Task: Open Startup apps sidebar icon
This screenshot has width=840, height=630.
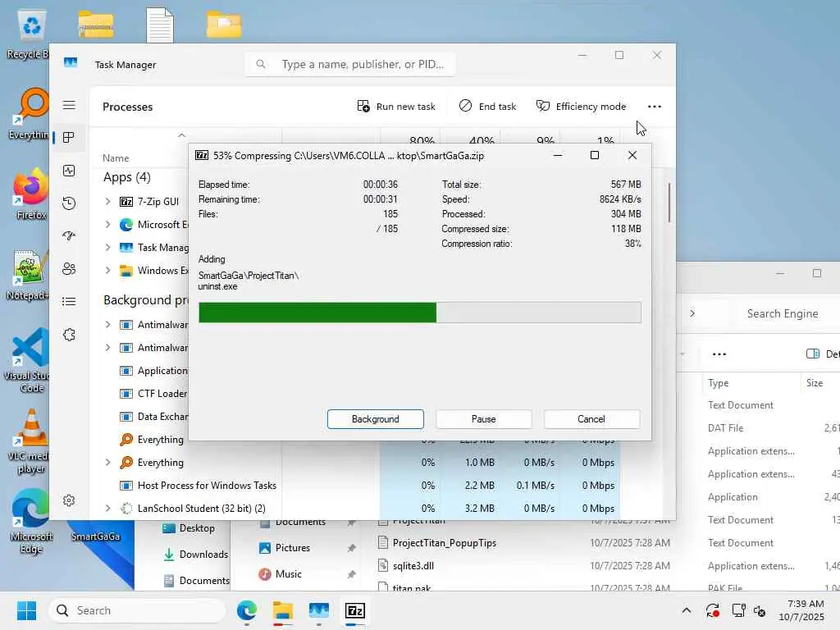Action: 69,236
